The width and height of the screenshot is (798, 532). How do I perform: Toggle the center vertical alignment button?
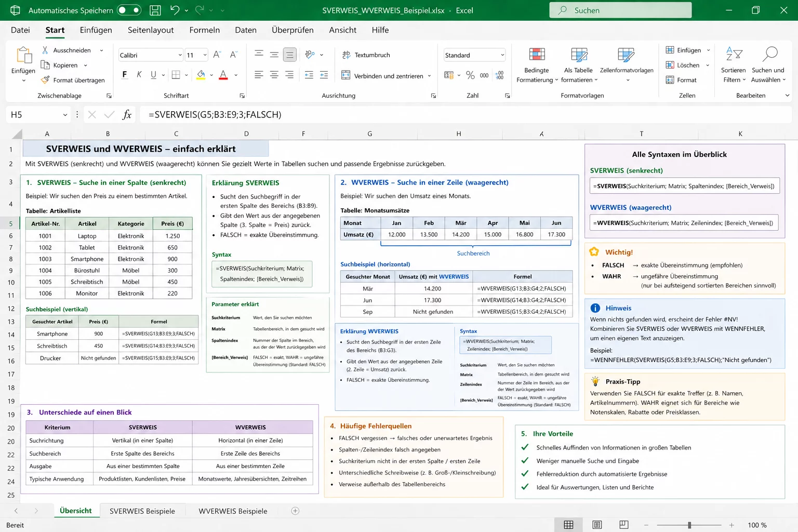pyautogui.click(x=274, y=55)
